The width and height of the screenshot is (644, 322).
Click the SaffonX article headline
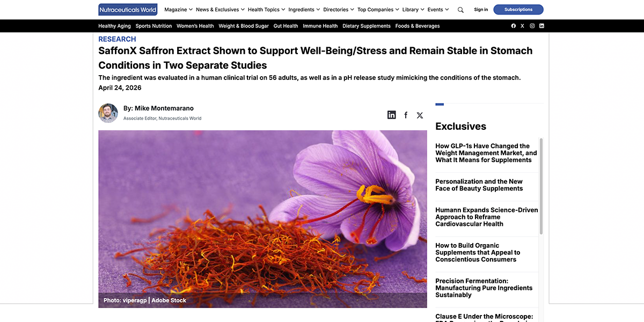pyautogui.click(x=316, y=58)
